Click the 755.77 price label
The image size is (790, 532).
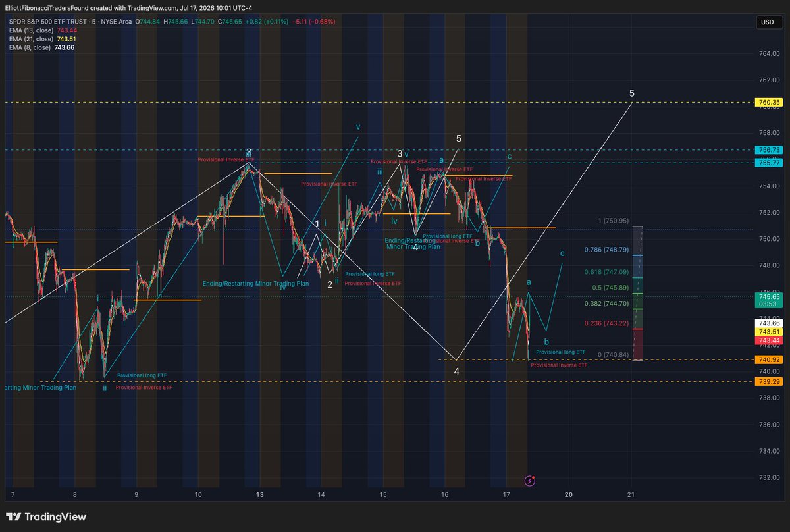[x=768, y=163]
